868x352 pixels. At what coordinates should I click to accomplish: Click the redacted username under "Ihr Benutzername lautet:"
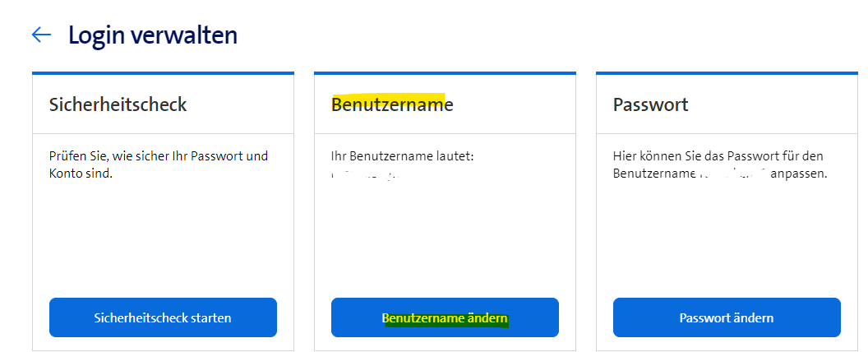click(364, 174)
